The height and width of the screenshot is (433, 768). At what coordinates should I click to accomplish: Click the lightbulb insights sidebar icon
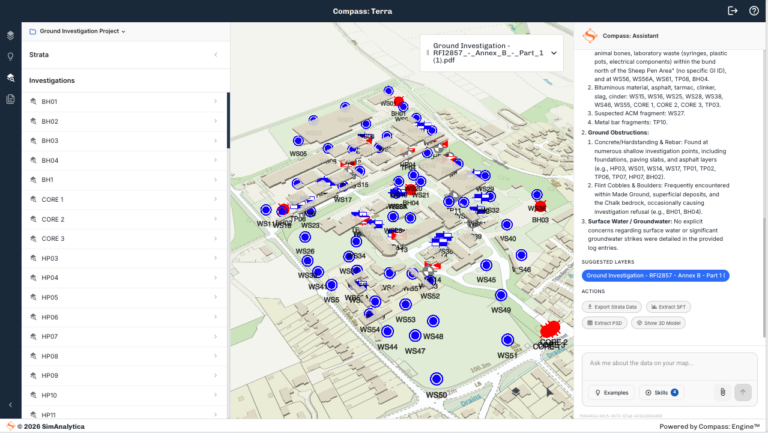10,56
